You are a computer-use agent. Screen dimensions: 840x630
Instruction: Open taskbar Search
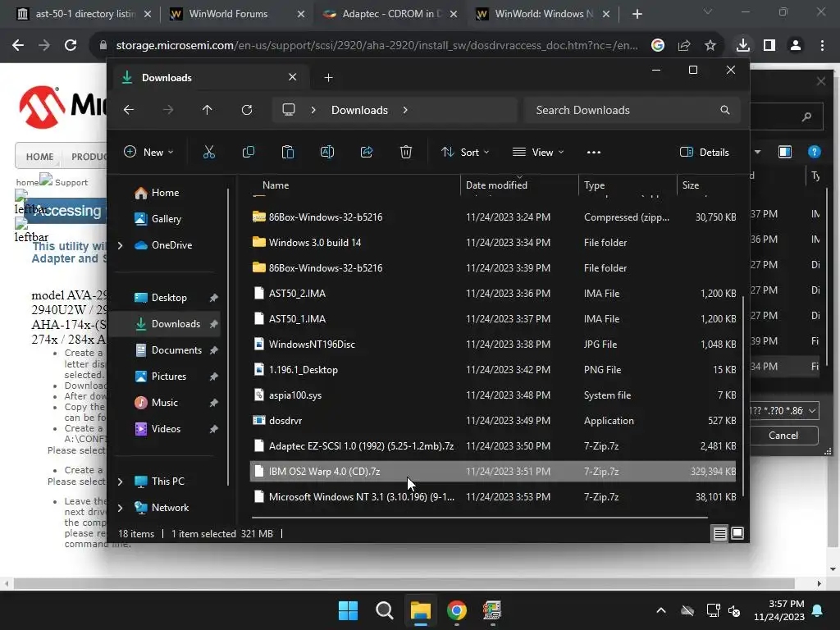pos(384,610)
